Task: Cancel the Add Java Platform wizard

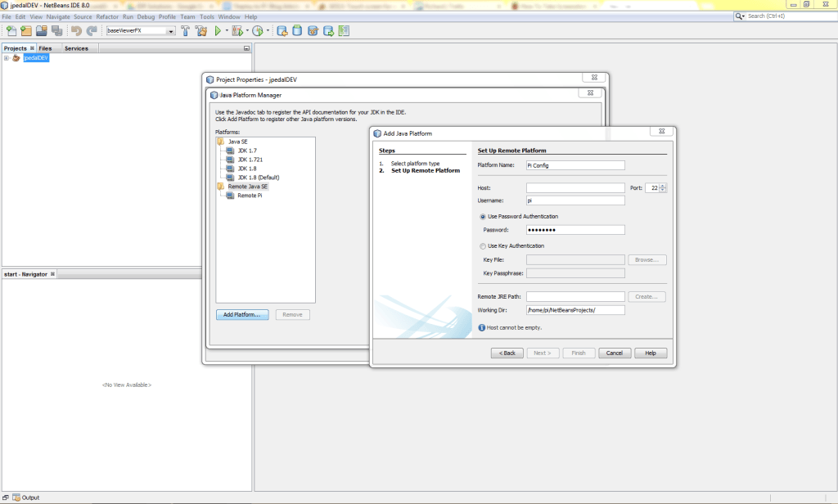Action: click(x=615, y=353)
